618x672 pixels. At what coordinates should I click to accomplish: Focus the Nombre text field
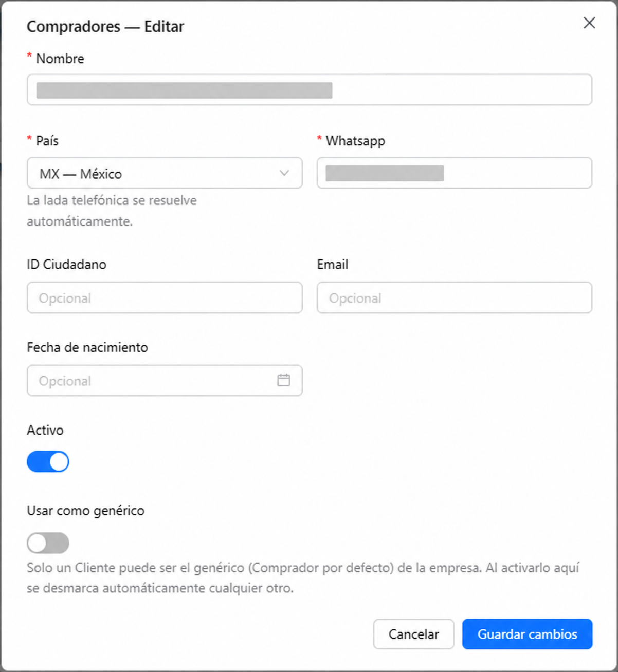click(x=310, y=90)
